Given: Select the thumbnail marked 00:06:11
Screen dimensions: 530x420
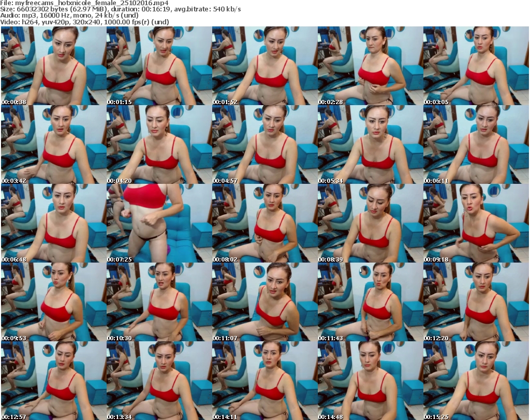Looking at the screenshot, I should (x=476, y=144).
